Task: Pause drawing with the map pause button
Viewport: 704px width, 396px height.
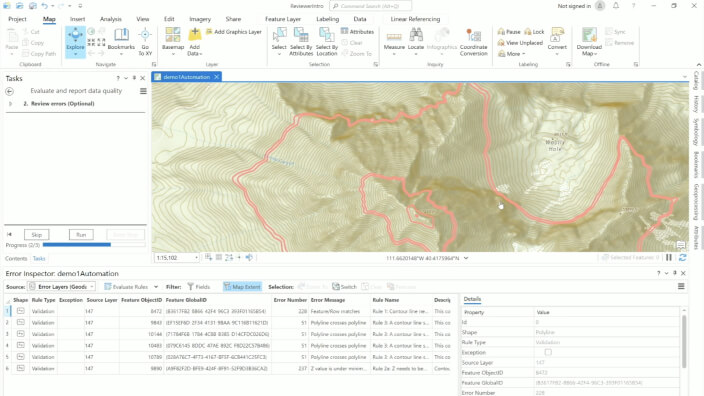Action: click(x=669, y=257)
